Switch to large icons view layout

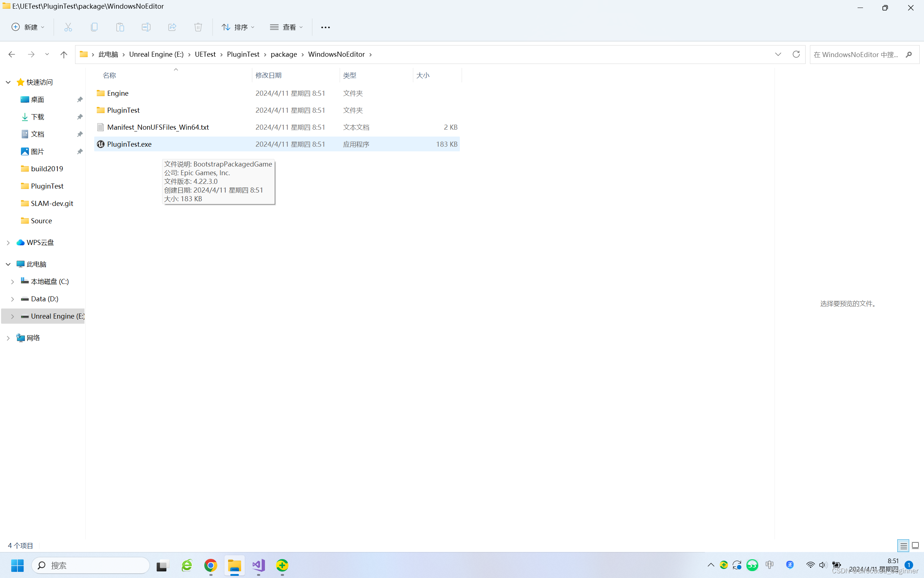click(x=915, y=545)
